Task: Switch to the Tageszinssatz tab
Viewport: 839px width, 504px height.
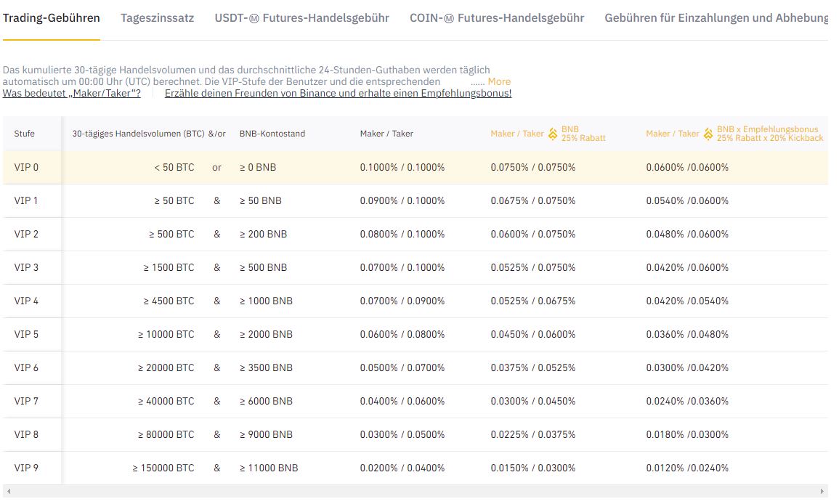Action: click(157, 19)
